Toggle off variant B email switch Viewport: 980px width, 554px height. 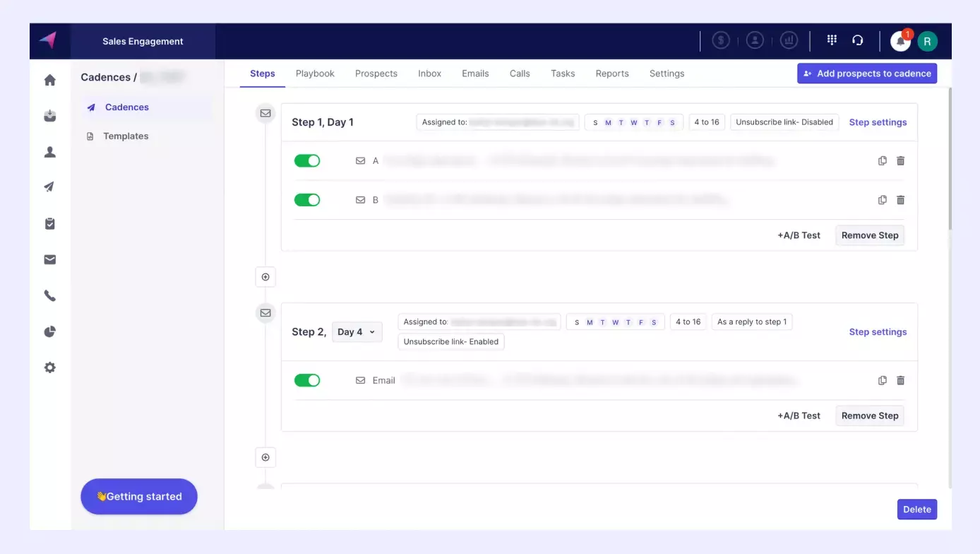point(307,200)
